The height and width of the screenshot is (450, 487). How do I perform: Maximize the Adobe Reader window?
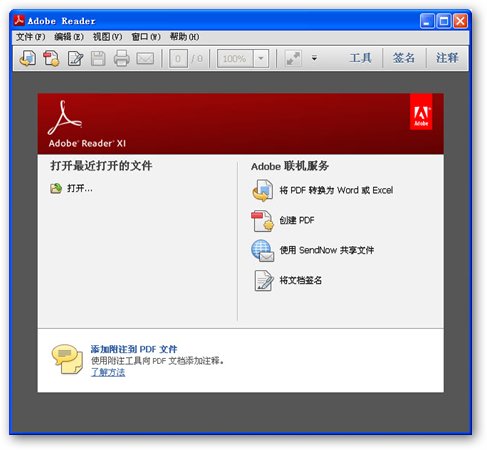444,21
